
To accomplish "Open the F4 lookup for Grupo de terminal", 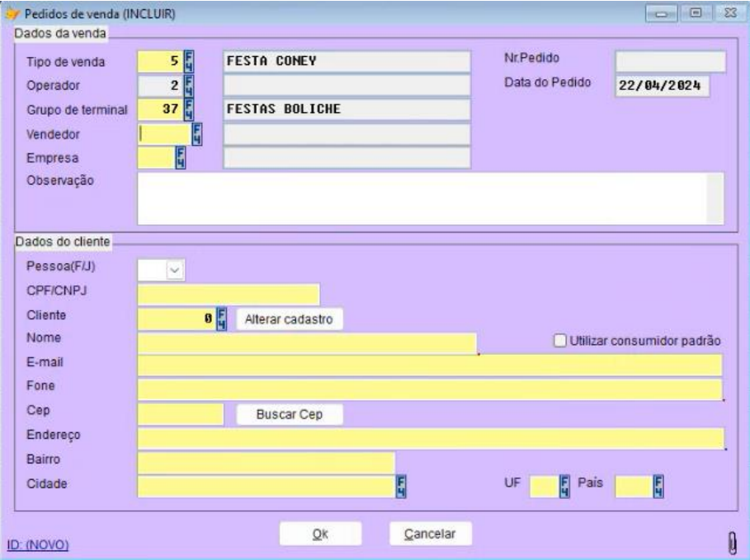I will [x=187, y=110].
